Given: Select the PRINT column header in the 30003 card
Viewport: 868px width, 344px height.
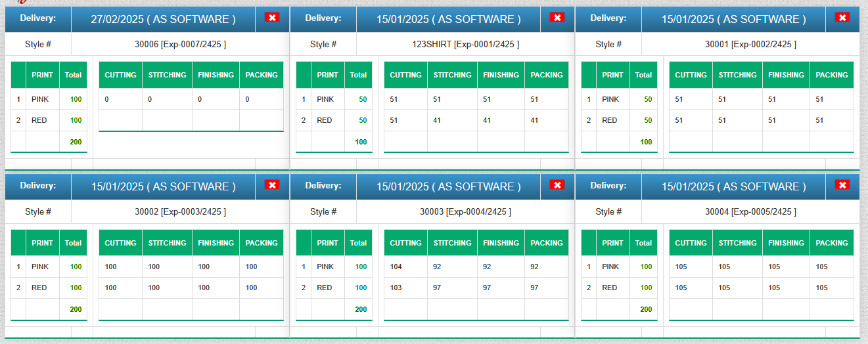Looking at the screenshot, I should [327, 243].
